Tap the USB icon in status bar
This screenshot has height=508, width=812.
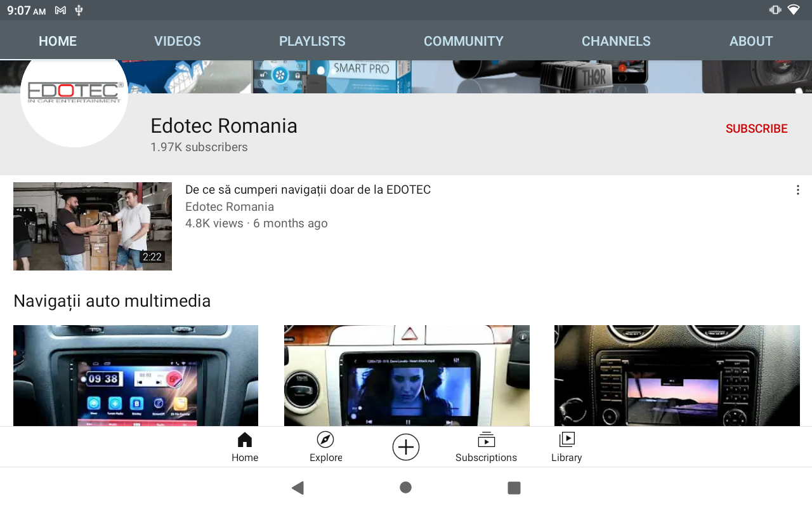79,10
